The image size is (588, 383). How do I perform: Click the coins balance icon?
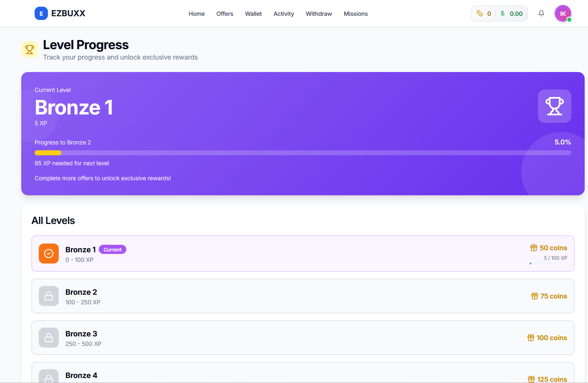[x=480, y=13]
